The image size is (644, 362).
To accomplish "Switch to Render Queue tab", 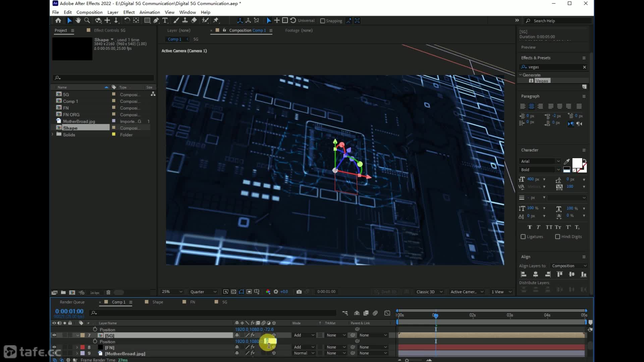I will click(x=72, y=302).
